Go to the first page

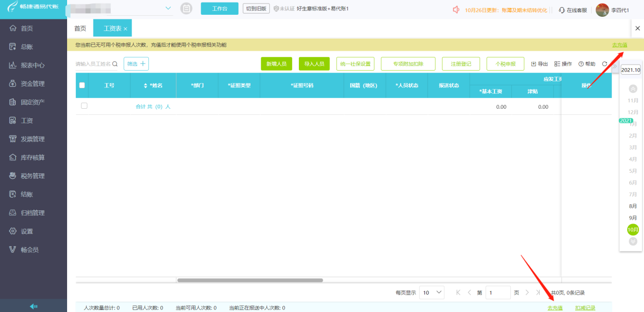458,292
